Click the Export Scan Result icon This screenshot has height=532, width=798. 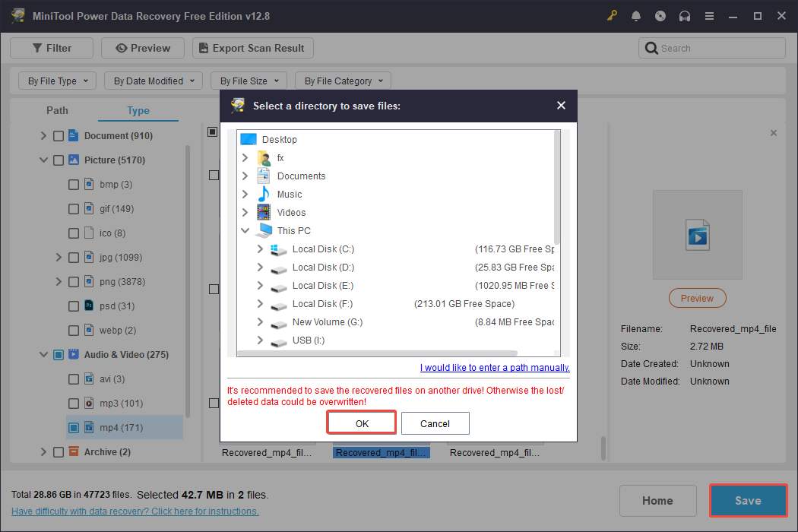tap(202, 47)
